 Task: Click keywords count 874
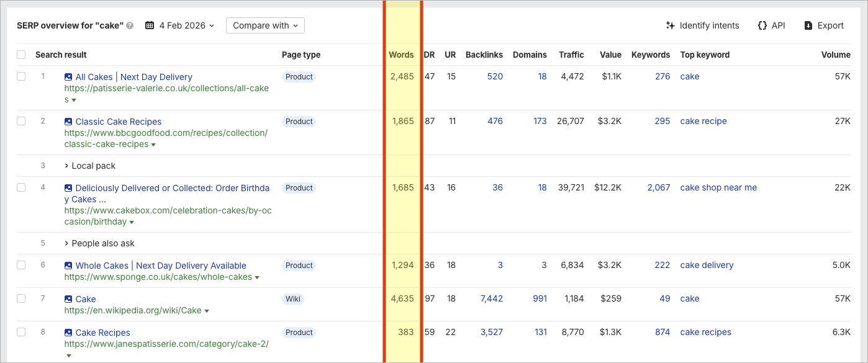[x=662, y=332]
